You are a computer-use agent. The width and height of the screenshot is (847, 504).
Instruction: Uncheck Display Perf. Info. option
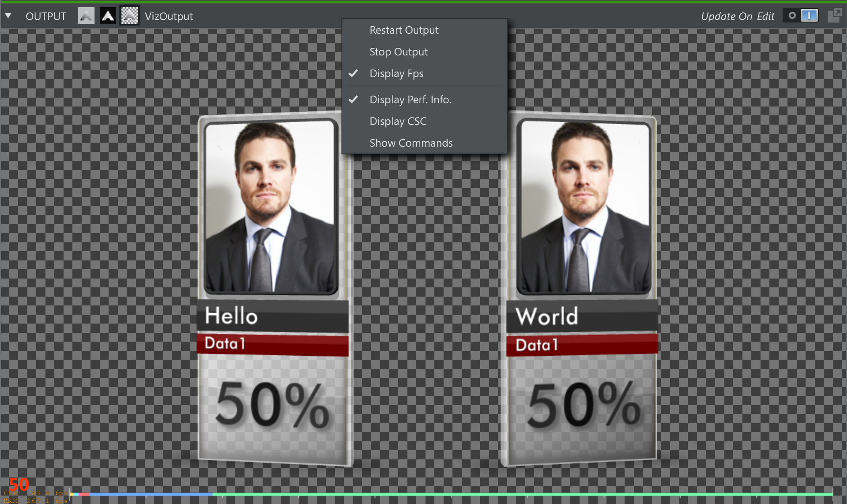tap(410, 100)
